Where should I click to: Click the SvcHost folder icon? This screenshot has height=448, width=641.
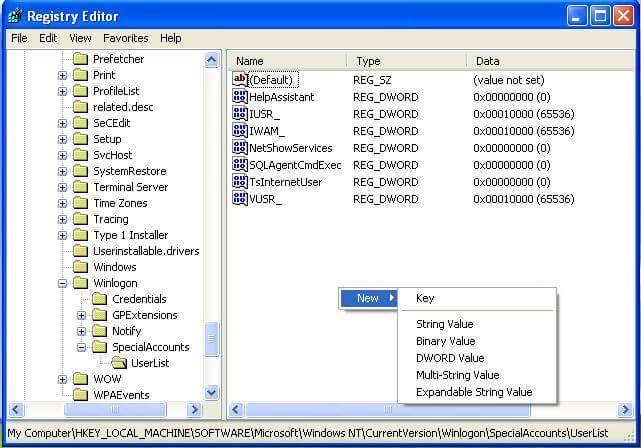81,155
